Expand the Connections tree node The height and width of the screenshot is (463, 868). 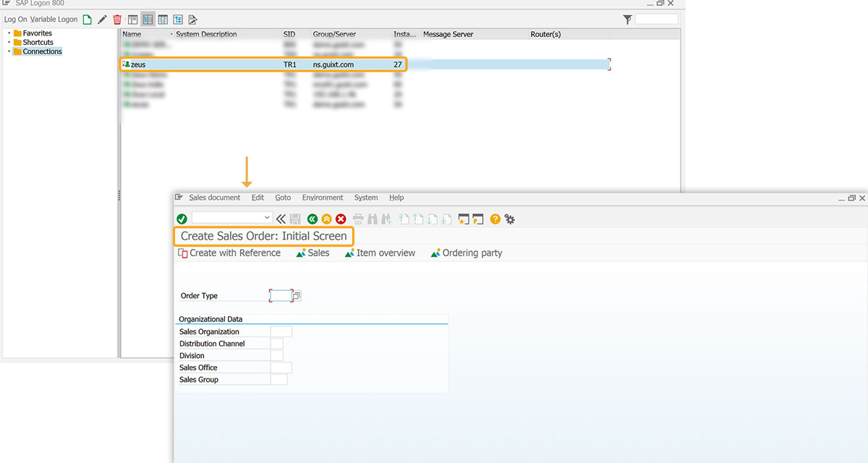click(9, 51)
